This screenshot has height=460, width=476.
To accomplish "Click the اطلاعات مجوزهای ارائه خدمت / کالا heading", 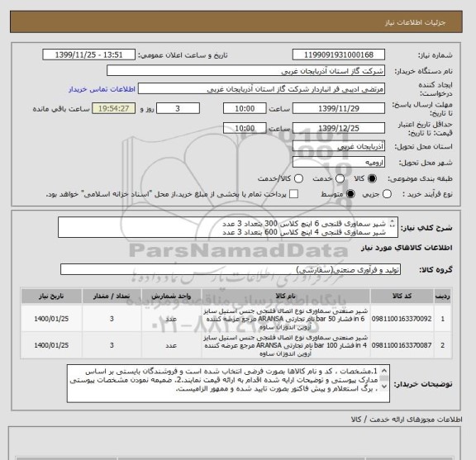I will [x=407, y=420].
